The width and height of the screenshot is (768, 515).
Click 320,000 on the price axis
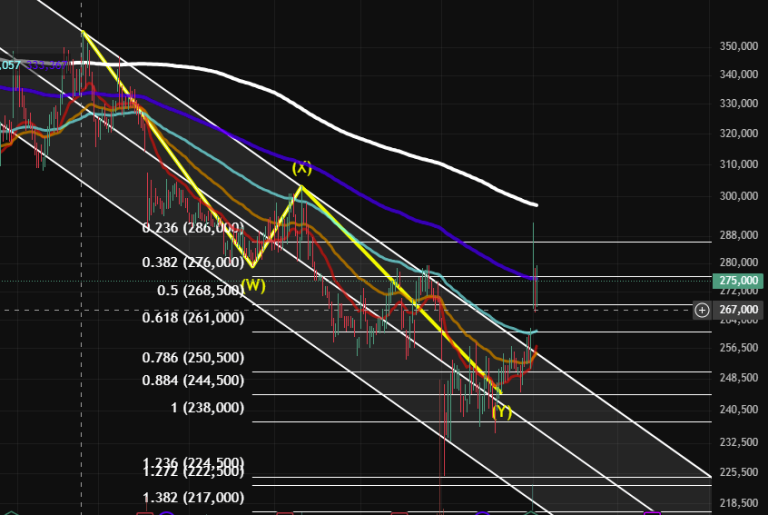(739, 133)
